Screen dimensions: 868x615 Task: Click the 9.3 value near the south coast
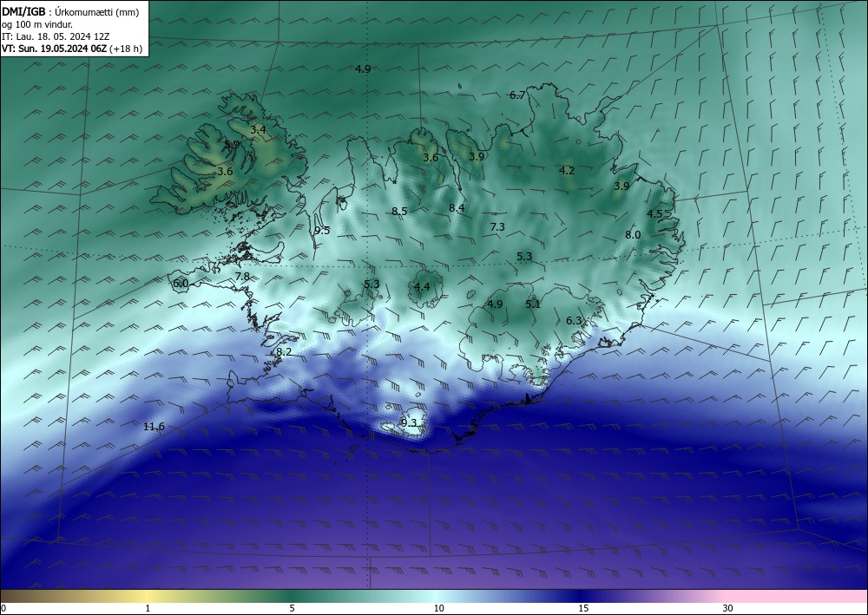[x=408, y=423]
